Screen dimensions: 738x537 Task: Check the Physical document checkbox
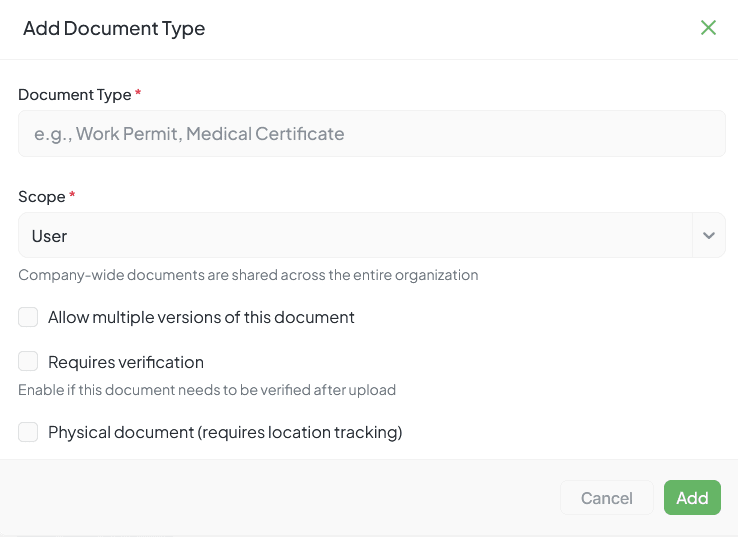click(x=28, y=432)
